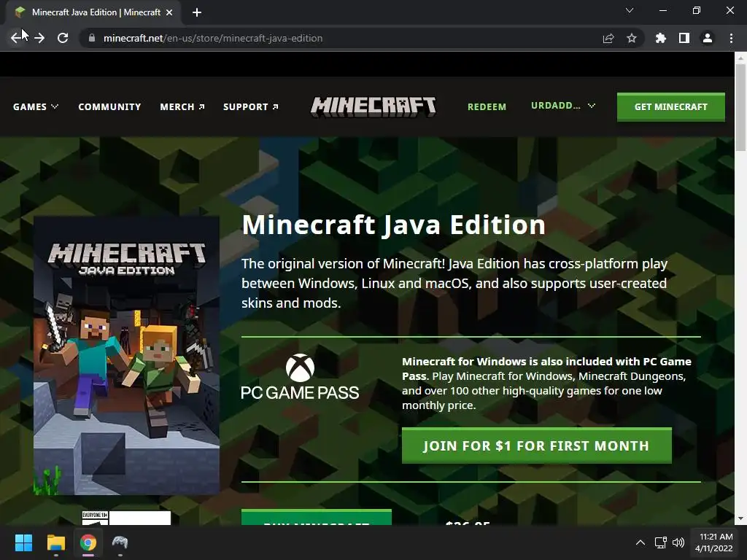Click the Minecraft logo in the header
747x560 pixels.
pyautogui.click(x=373, y=106)
